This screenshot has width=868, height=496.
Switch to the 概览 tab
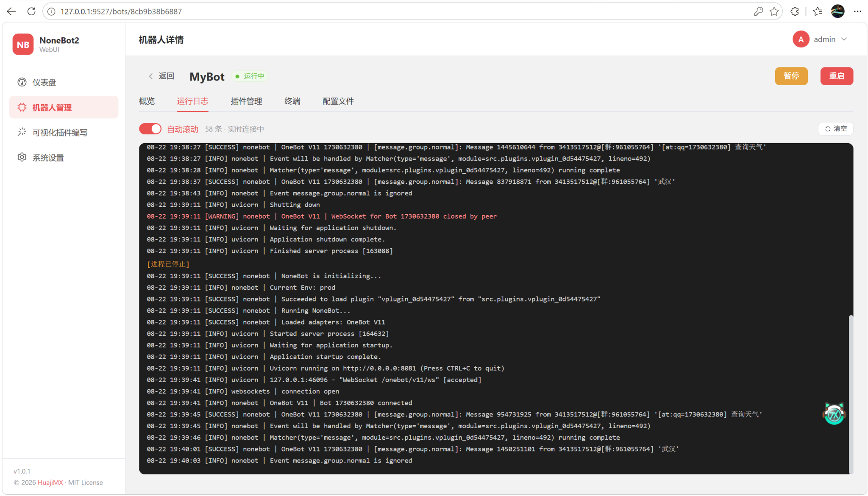pyautogui.click(x=147, y=101)
